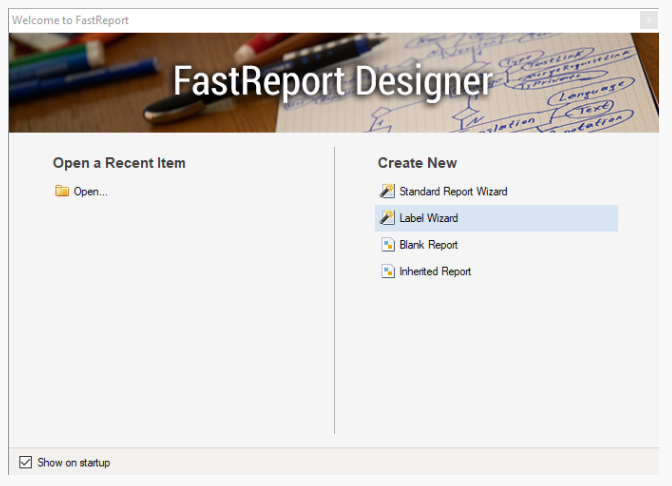
Task: Click the Open... recent item link
Action: pyautogui.click(x=90, y=192)
